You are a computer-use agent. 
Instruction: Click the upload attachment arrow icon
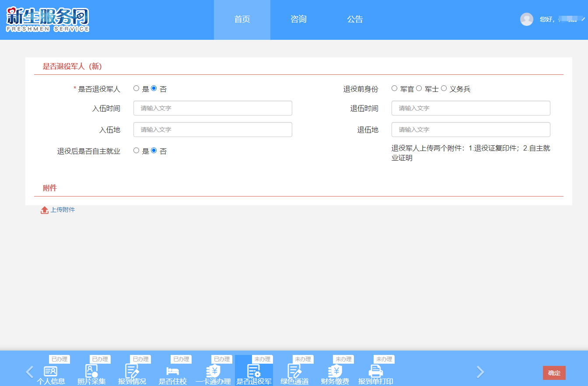pyautogui.click(x=45, y=210)
